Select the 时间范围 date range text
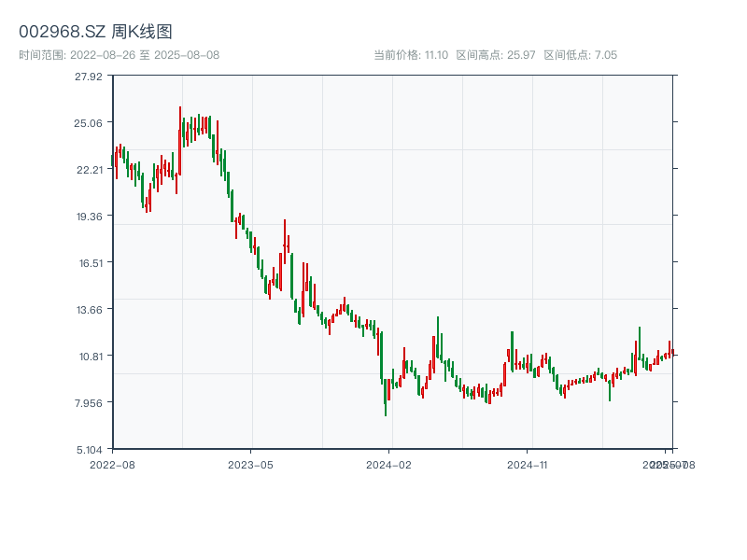Image resolution: width=747 pixels, height=560 pixels. point(120,55)
